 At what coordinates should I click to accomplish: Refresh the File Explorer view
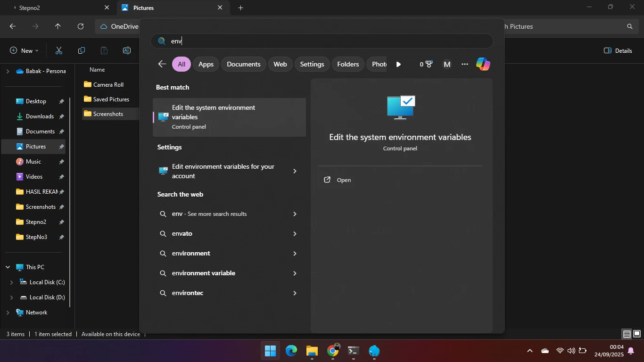(x=81, y=26)
